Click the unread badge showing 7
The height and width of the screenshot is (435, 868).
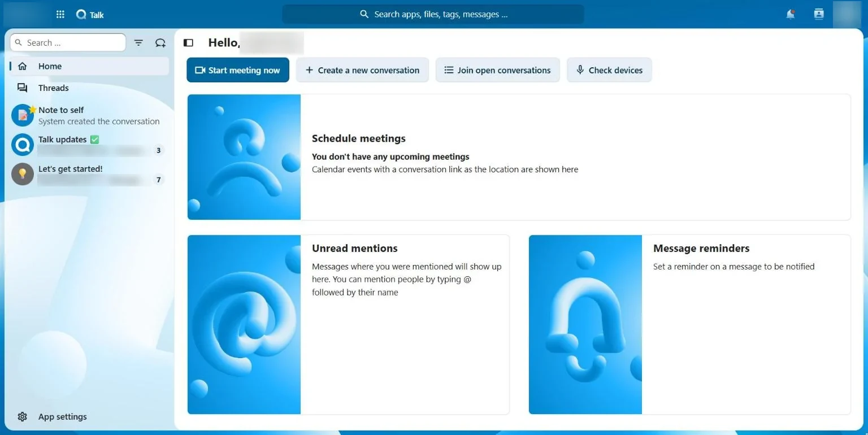(x=159, y=180)
